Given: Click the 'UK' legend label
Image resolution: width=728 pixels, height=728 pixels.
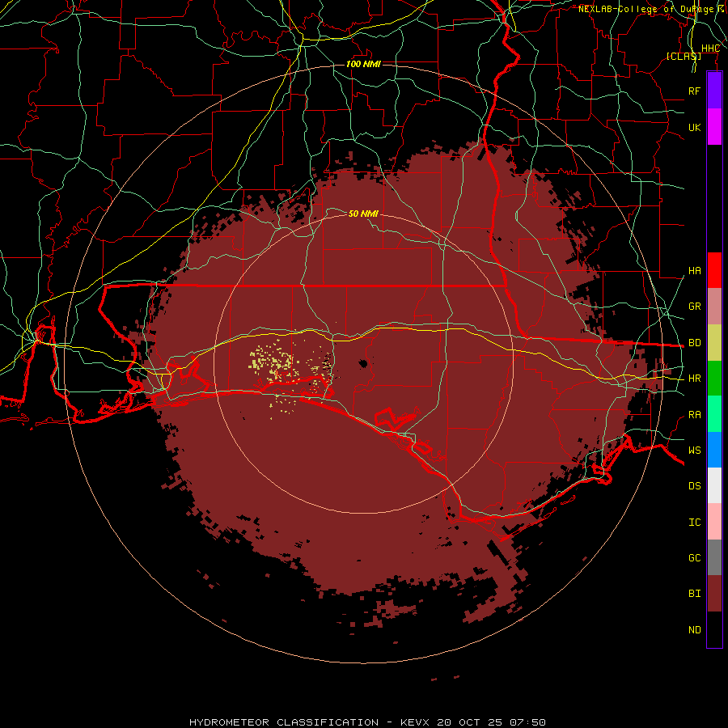Looking at the screenshot, I should tap(694, 127).
